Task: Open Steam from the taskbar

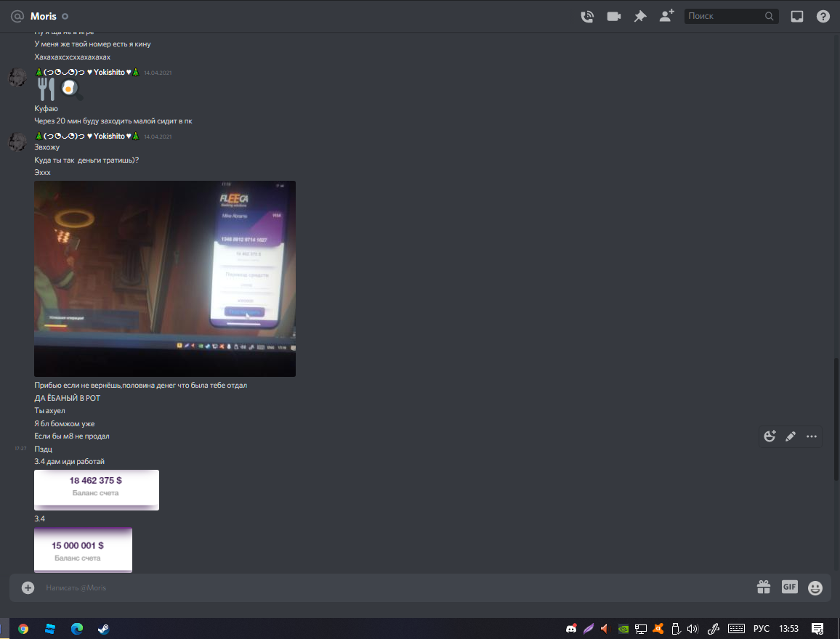Action: 103,629
